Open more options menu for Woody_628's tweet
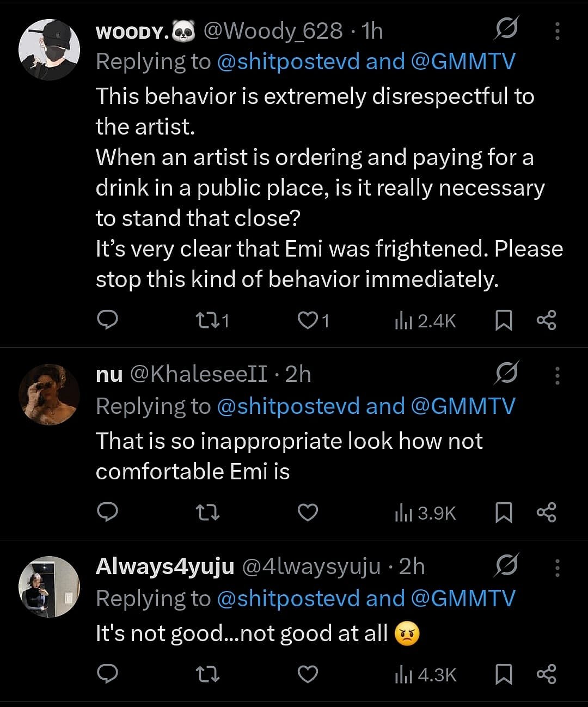 coord(557,31)
